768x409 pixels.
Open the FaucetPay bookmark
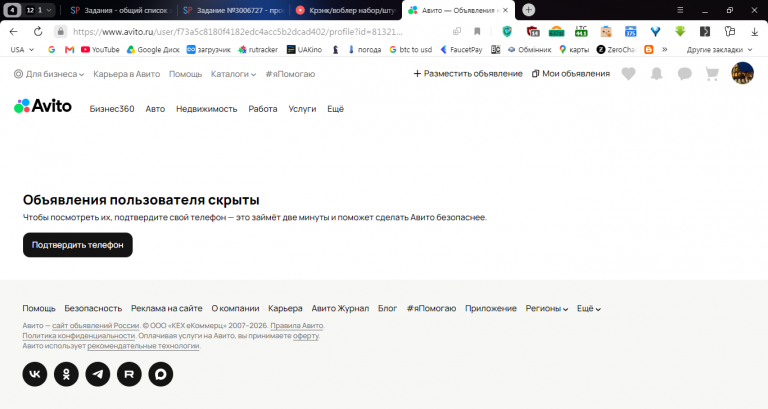[461, 49]
